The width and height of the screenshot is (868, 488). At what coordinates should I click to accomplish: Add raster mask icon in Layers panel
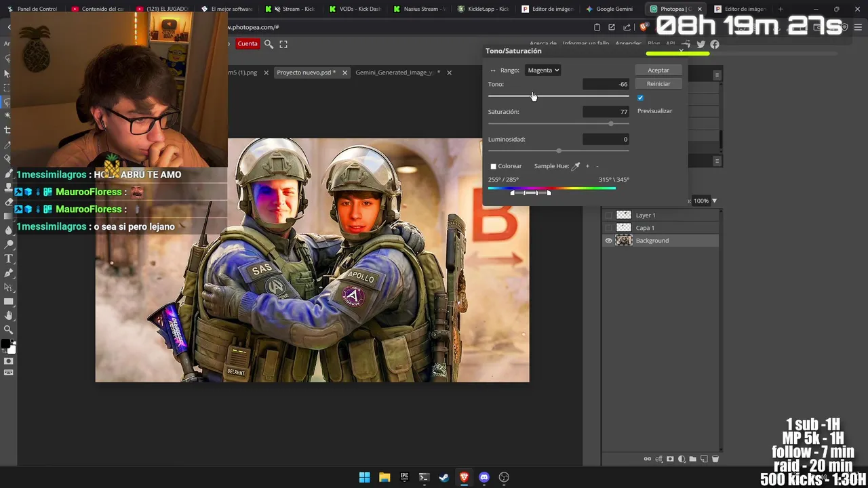670,459
